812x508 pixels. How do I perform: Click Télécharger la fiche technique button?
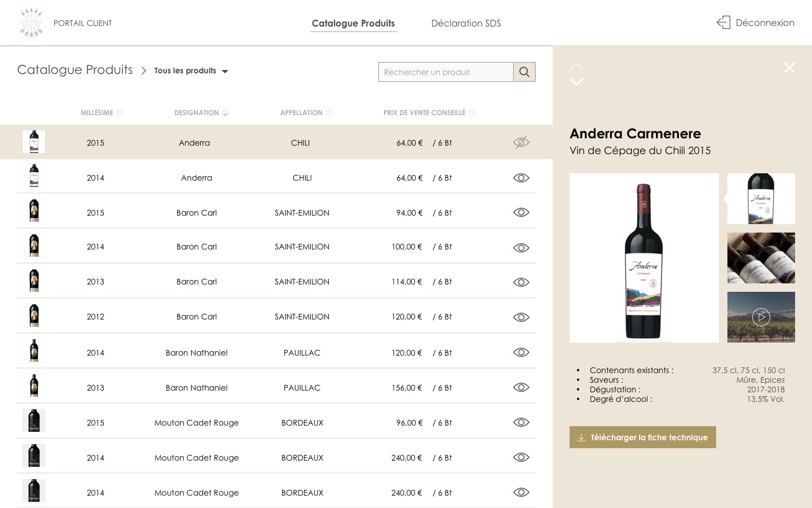coord(642,437)
